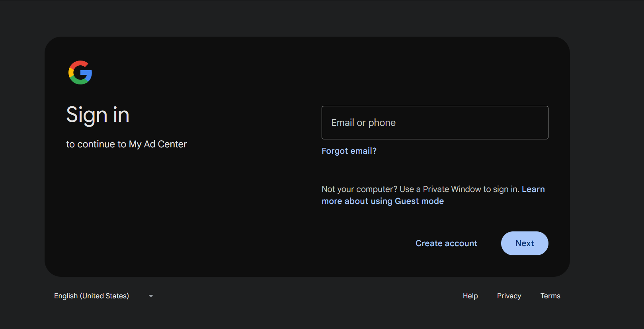Click the Sign in heading
The image size is (644, 329).
pos(98,115)
